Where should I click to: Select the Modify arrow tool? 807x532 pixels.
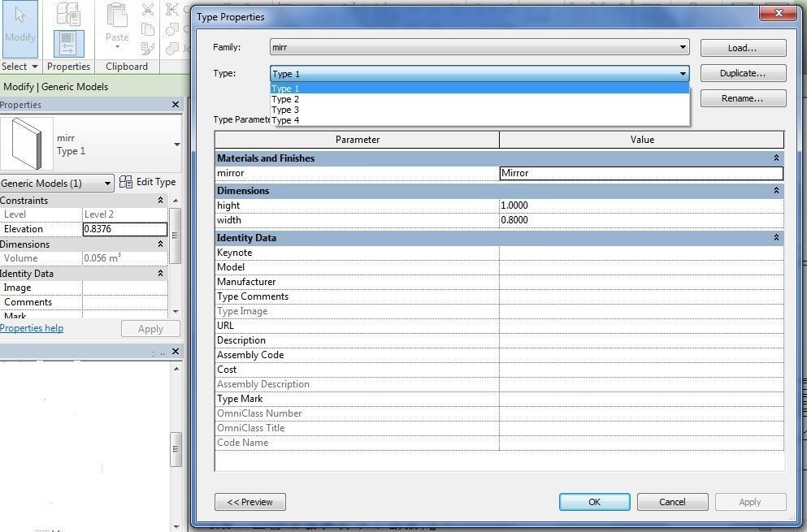click(x=20, y=28)
